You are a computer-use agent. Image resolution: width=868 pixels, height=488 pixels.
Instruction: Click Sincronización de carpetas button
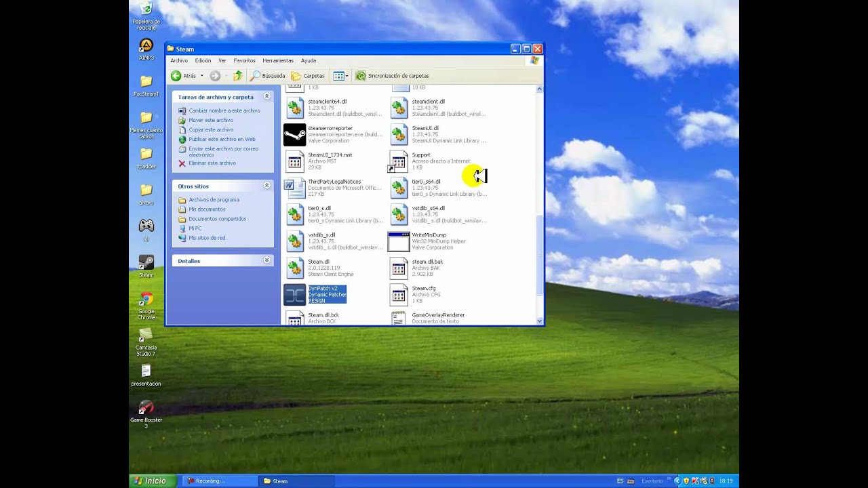coord(393,76)
